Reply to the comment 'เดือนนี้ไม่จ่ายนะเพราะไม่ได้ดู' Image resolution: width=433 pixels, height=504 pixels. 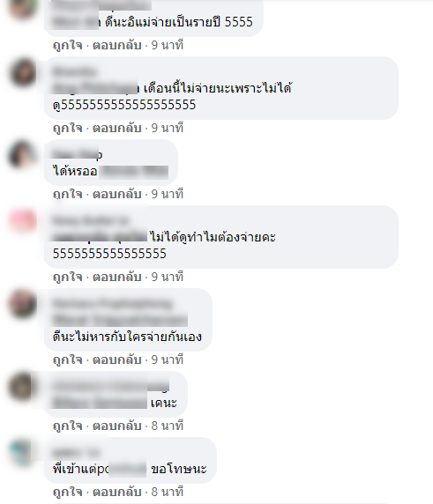117,128
